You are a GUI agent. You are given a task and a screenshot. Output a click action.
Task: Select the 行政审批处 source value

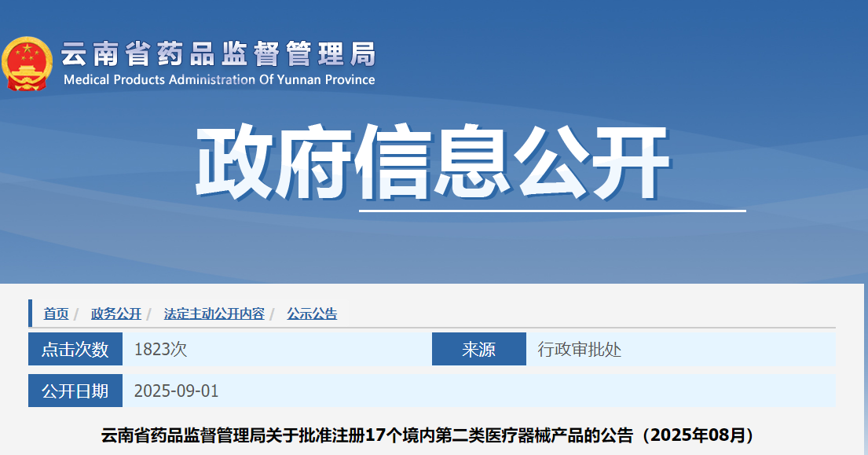(579, 350)
